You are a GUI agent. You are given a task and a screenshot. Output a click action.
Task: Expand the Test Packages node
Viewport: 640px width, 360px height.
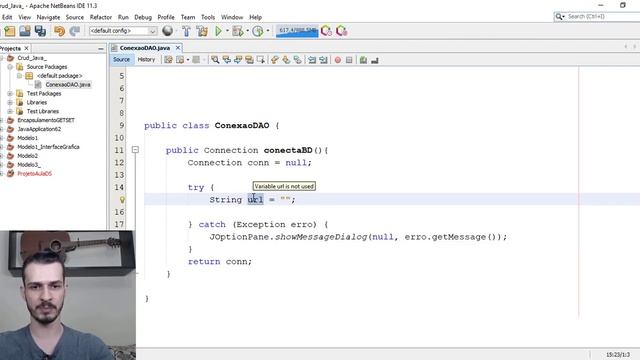[10, 93]
